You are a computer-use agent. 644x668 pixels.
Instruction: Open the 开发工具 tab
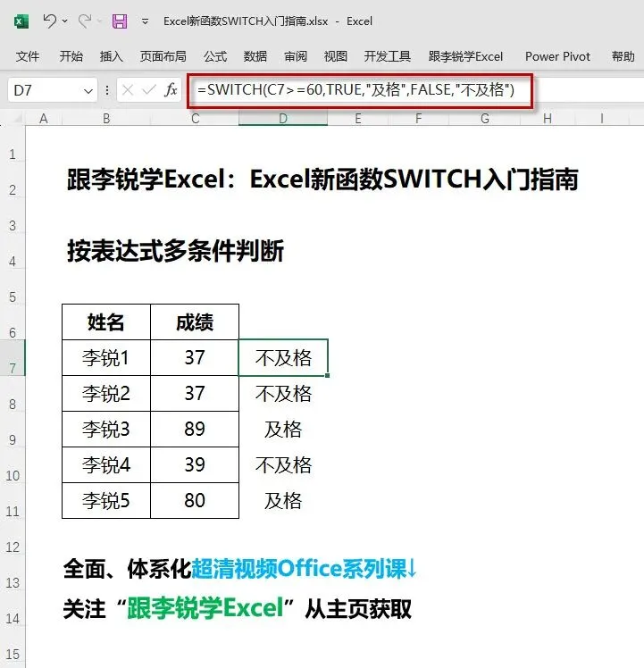point(387,56)
